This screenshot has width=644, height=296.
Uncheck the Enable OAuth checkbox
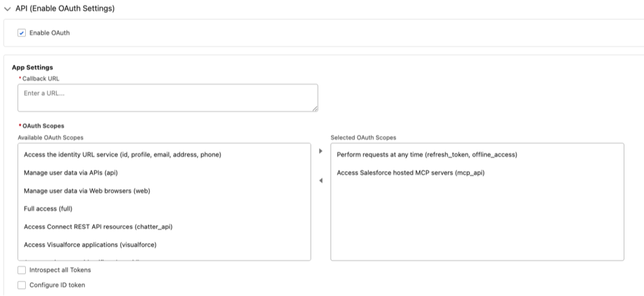point(22,33)
